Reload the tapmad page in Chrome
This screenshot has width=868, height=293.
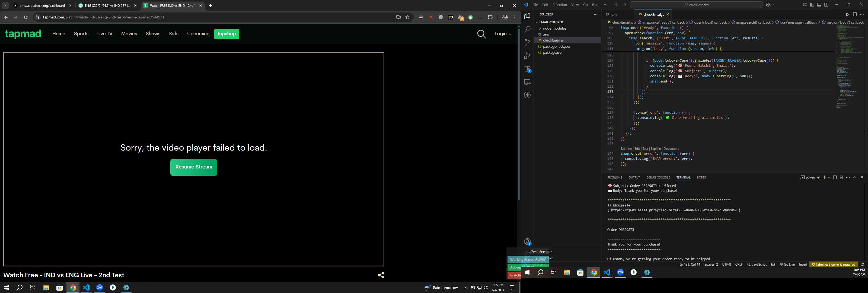[25, 17]
